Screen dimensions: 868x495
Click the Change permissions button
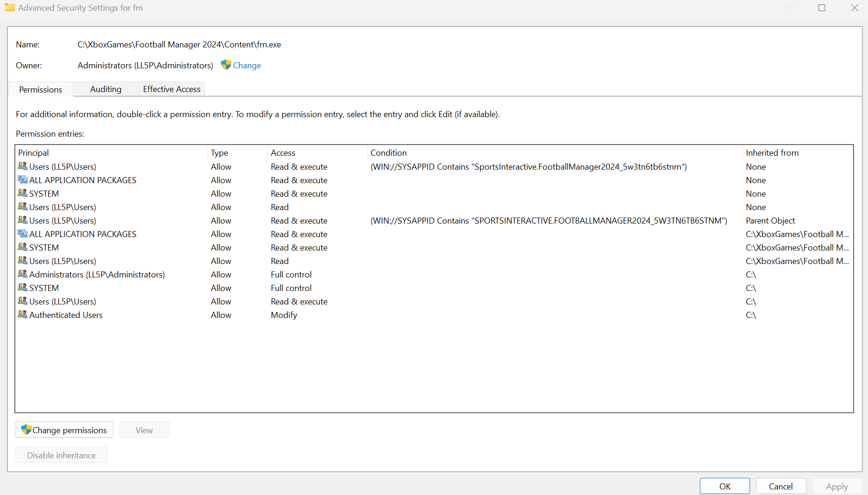click(x=64, y=430)
